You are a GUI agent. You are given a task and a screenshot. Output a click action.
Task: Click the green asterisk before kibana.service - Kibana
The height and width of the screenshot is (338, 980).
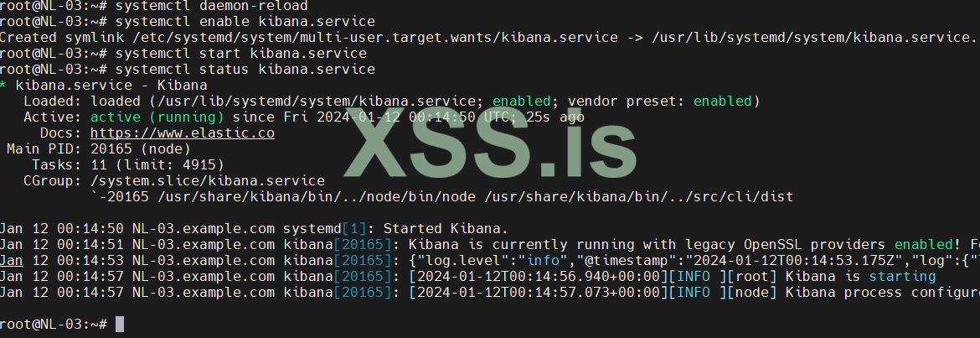pos(4,86)
